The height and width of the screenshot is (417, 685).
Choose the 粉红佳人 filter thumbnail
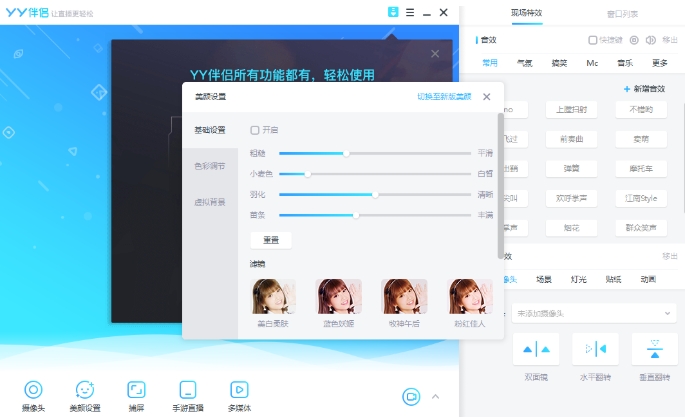(470, 297)
